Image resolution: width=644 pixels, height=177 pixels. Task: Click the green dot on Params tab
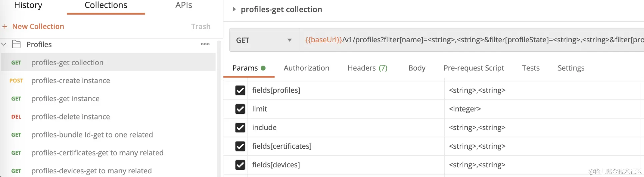(x=263, y=68)
